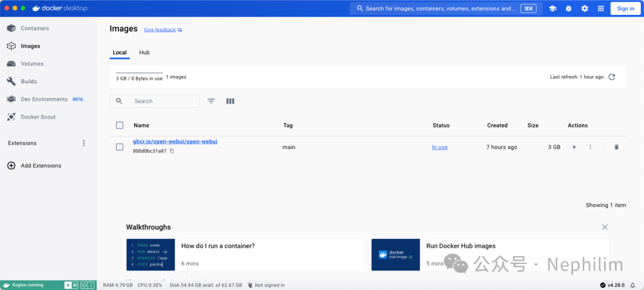Sort by the Tag column header

288,126
